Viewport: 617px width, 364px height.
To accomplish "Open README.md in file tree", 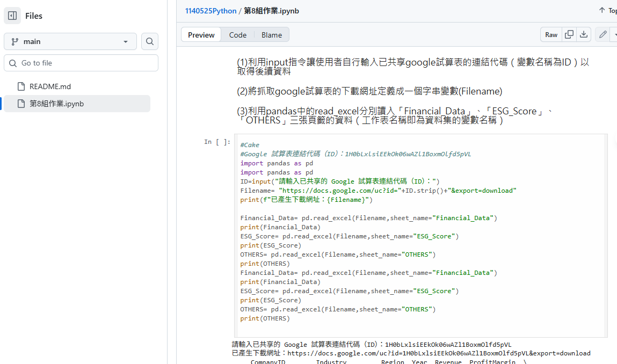I will click(50, 86).
